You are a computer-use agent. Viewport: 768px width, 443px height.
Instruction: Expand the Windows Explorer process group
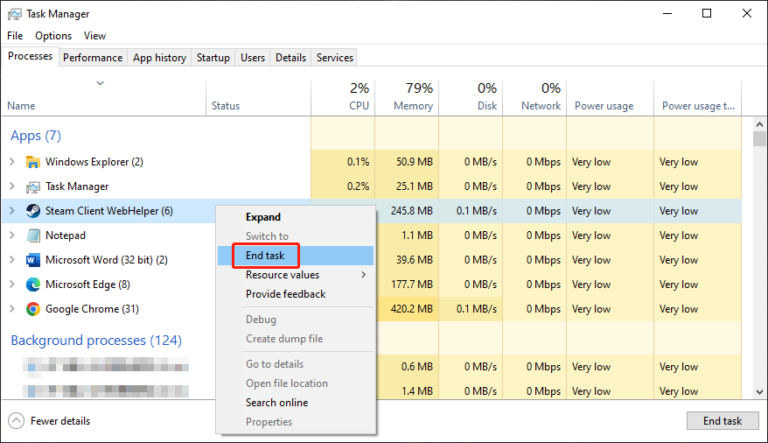pyautogui.click(x=12, y=162)
